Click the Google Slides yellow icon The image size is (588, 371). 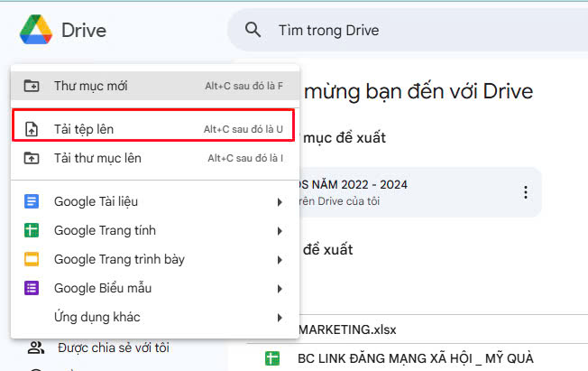point(32,259)
